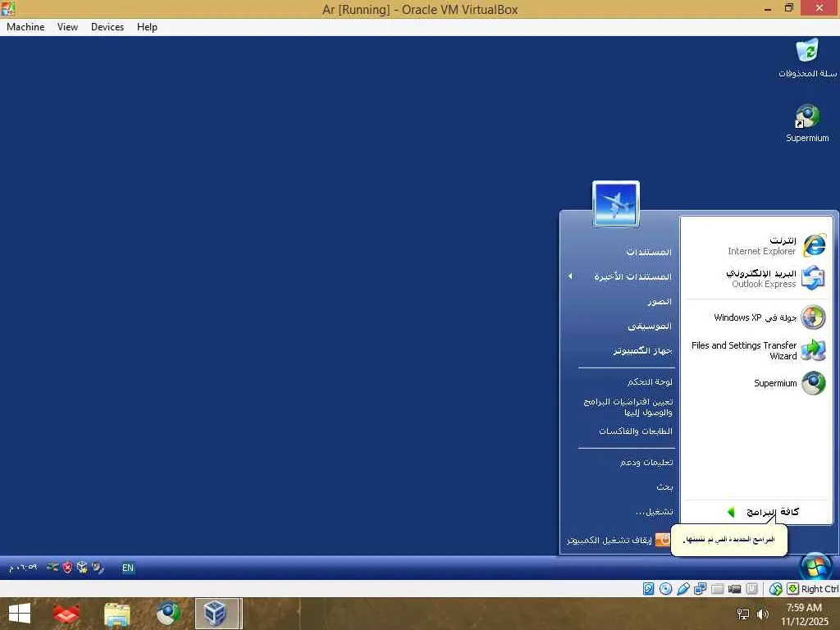Select the Supermium desktop shortcut
840x630 pixels.
[x=807, y=123]
